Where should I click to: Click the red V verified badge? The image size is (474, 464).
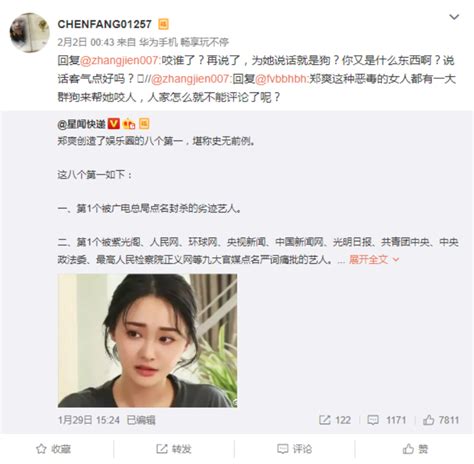(114, 124)
